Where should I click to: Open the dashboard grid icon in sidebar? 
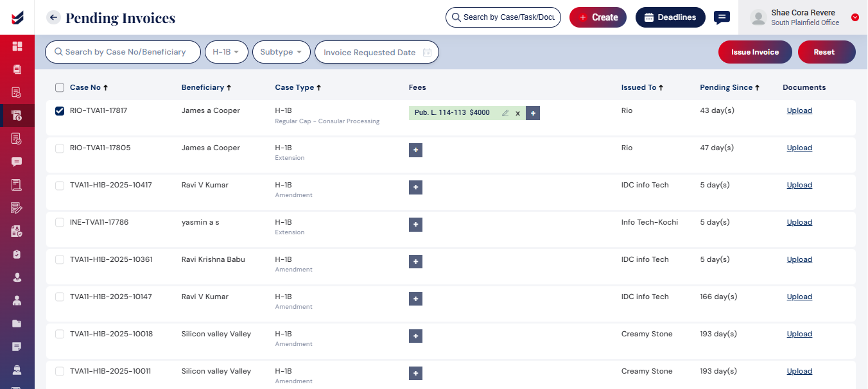[17, 46]
